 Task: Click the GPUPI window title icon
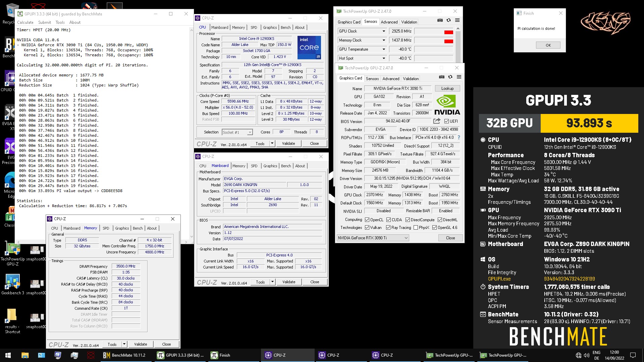coord(20,14)
